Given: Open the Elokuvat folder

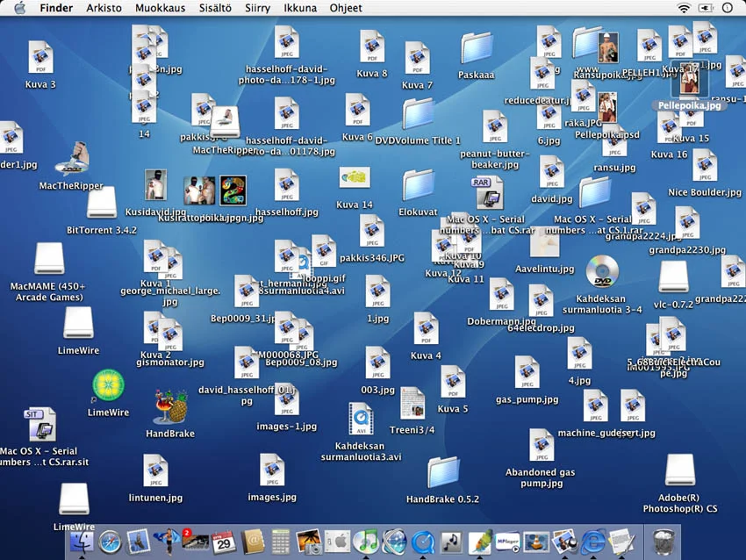Looking at the screenshot, I should 419,186.
